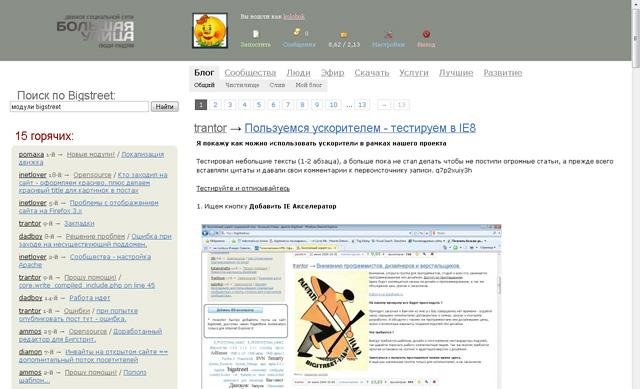Go to pagination page 5
This screenshot has height=389, width=640.
tap(259, 105)
